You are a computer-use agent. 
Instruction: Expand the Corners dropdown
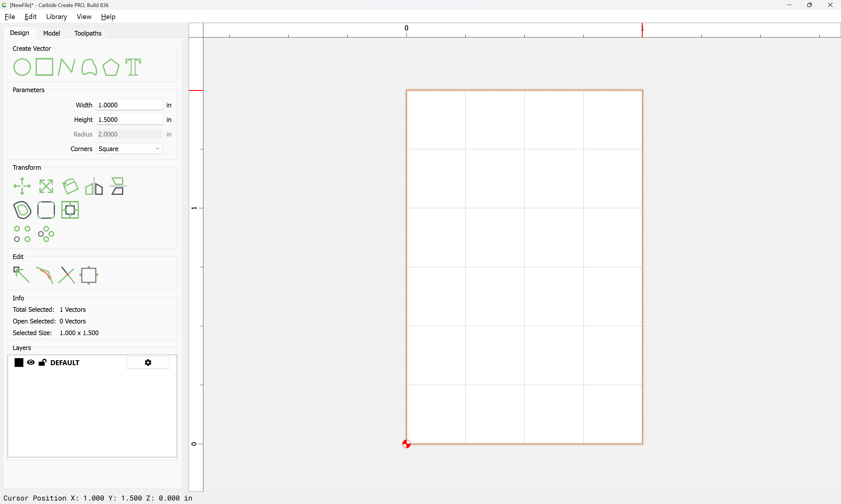129,149
